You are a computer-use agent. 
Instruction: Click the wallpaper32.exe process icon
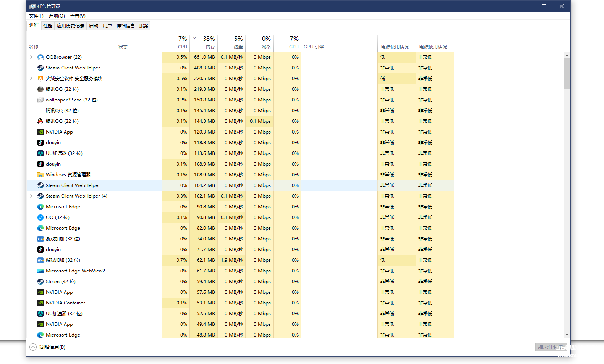tap(40, 100)
